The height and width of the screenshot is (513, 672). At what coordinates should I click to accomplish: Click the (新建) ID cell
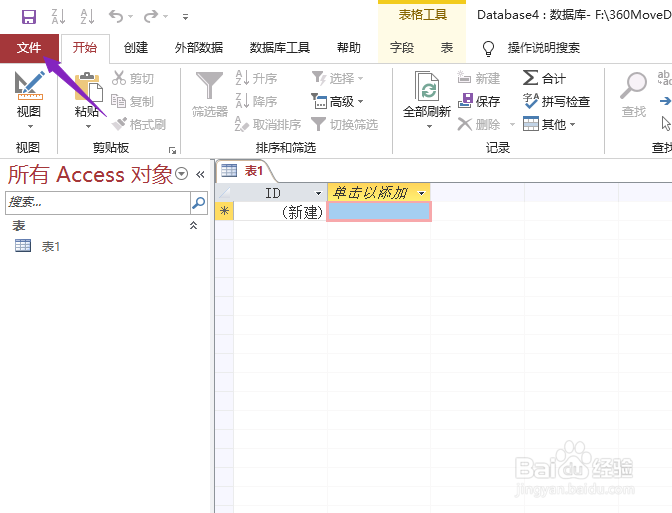(280, 212)
